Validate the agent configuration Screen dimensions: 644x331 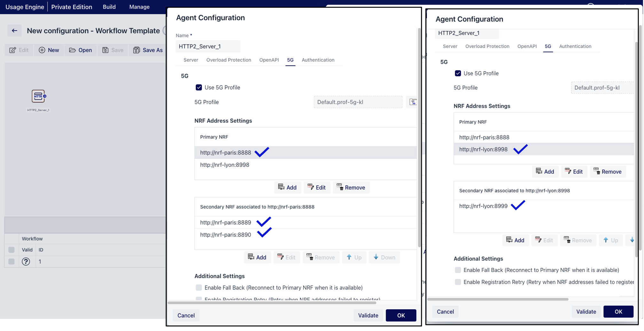(368, 315)
